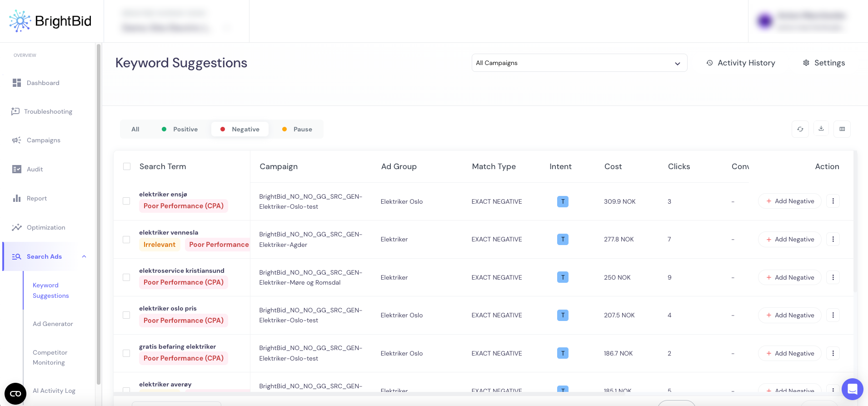Screen dimensions: 868x406
Task: Click the 309.9 NOK cost cell
Action: 620,201
